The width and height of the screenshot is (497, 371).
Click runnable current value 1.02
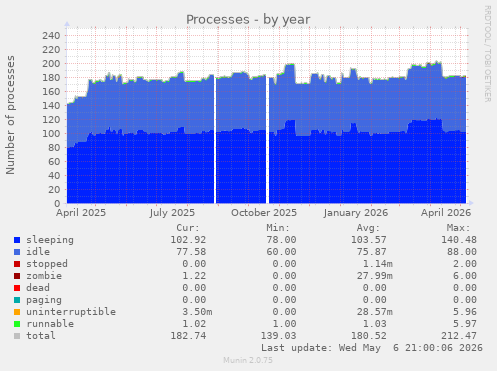click(x=194, y=324)
